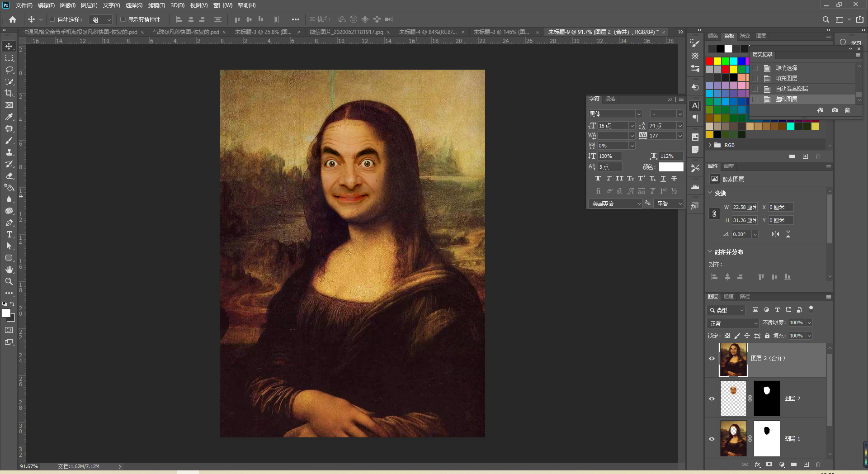Viewport: 868px width, 474px height.
Task: Open the search icon in options bar
Action: [x=826, y=19]
